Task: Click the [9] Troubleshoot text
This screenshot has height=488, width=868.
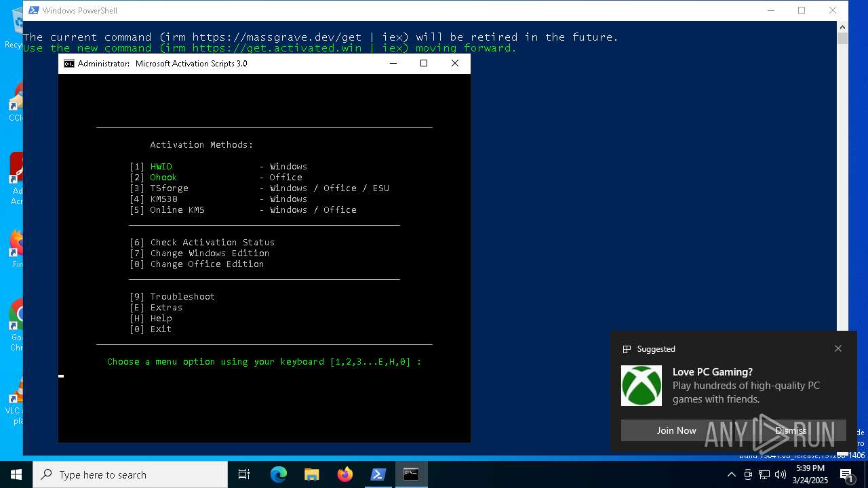Action: tap(172, 296)
